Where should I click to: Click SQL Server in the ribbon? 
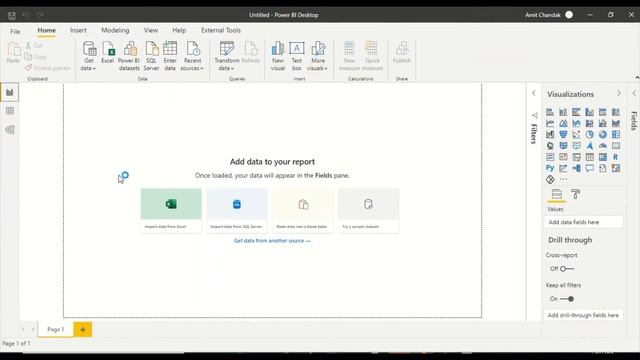click(x=151, y=56)
